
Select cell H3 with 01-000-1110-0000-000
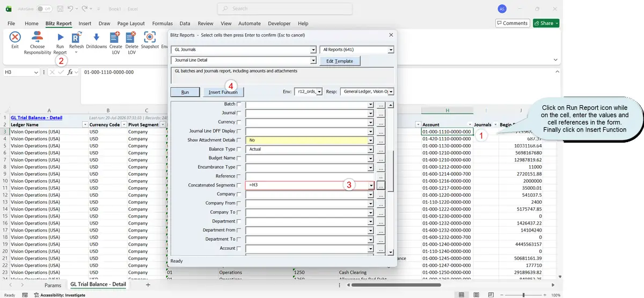[x=447, y=131]
